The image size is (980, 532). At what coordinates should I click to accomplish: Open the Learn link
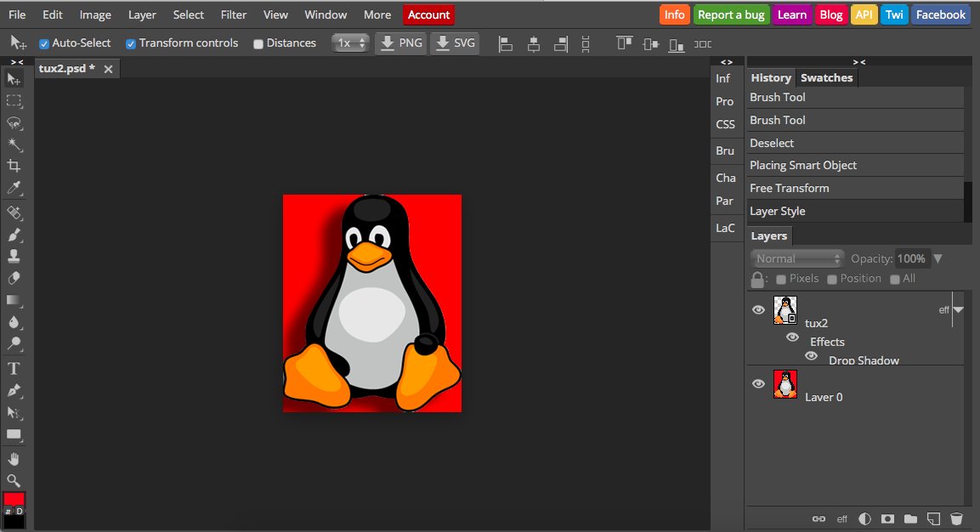[792, 14]
